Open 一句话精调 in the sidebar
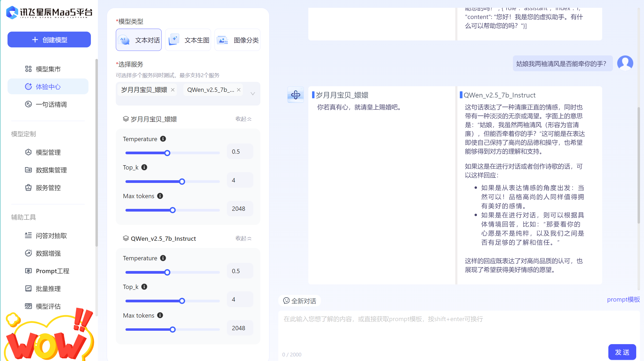Screen dimensions: 644x361 [48, 104]
